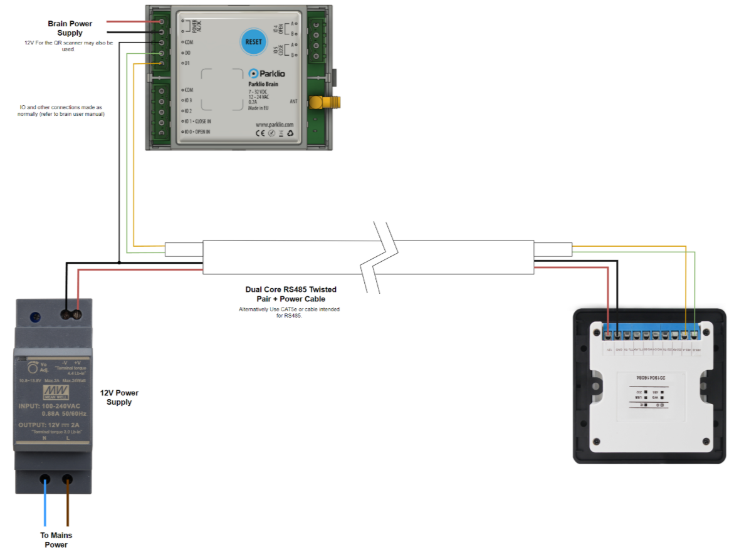749x560 pixels.
Task: Select the 485 option square on scanner label
Action: [x=662, y=391]
